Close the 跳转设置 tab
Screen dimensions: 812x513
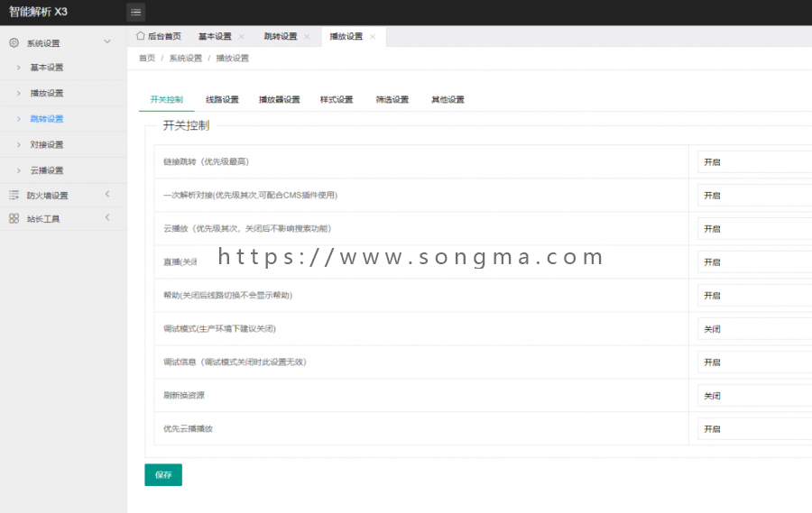point(307,37)
